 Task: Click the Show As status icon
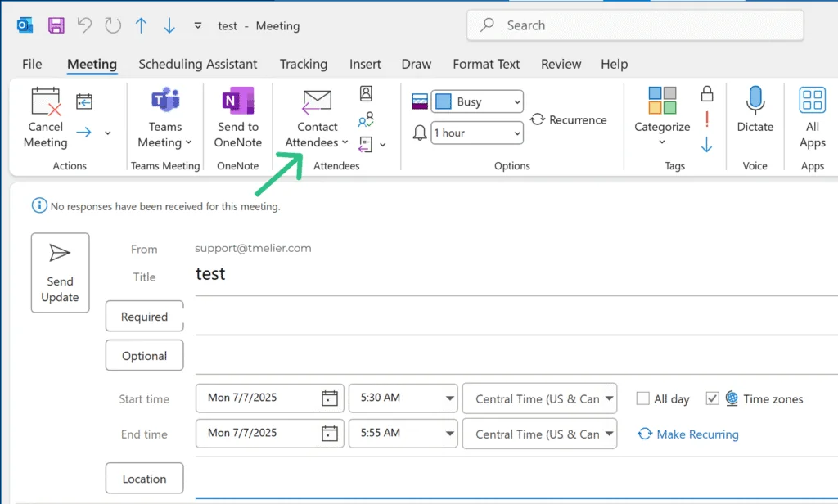click(420, 101)
